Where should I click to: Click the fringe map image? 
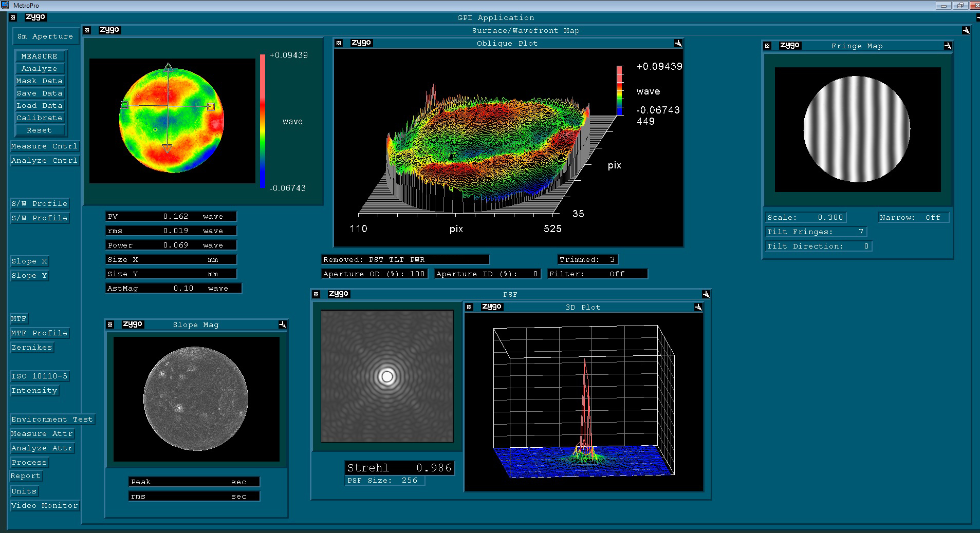point(857,129)
